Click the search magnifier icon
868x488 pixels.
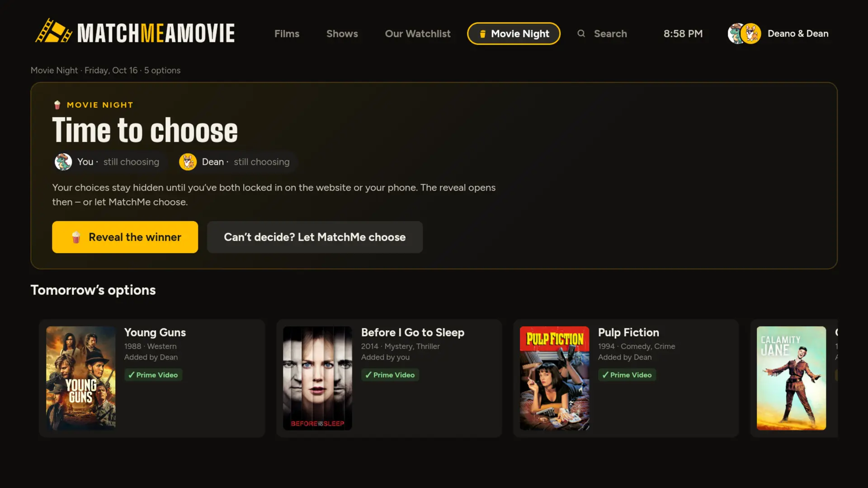coord(581,33)
